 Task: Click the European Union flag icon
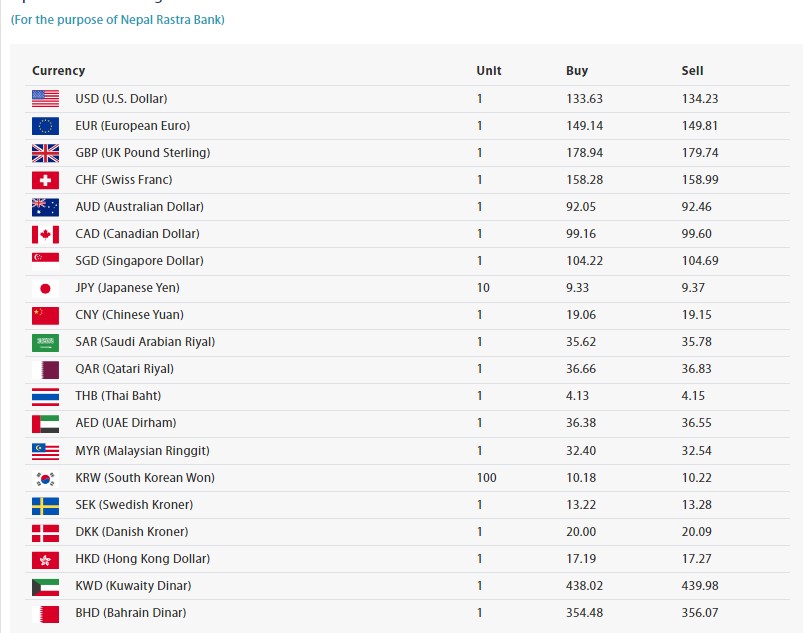coord(45,126)
